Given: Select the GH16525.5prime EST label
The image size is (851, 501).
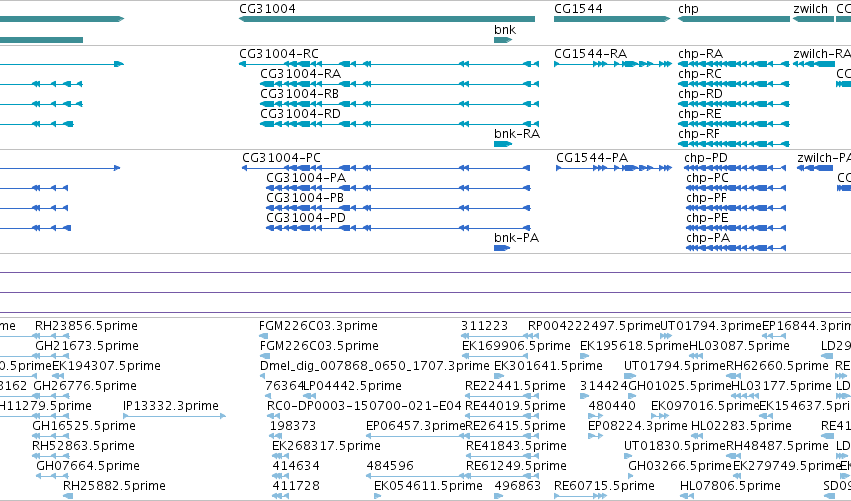Looking at the screenshot, I should [x=84, y=427].
